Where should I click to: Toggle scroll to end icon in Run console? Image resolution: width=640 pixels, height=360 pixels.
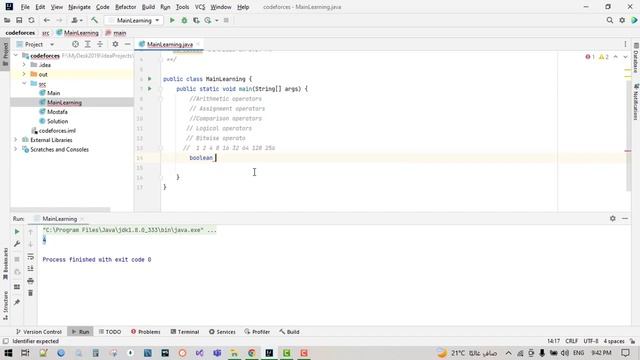pyautogui.click(x=31, y=268)
